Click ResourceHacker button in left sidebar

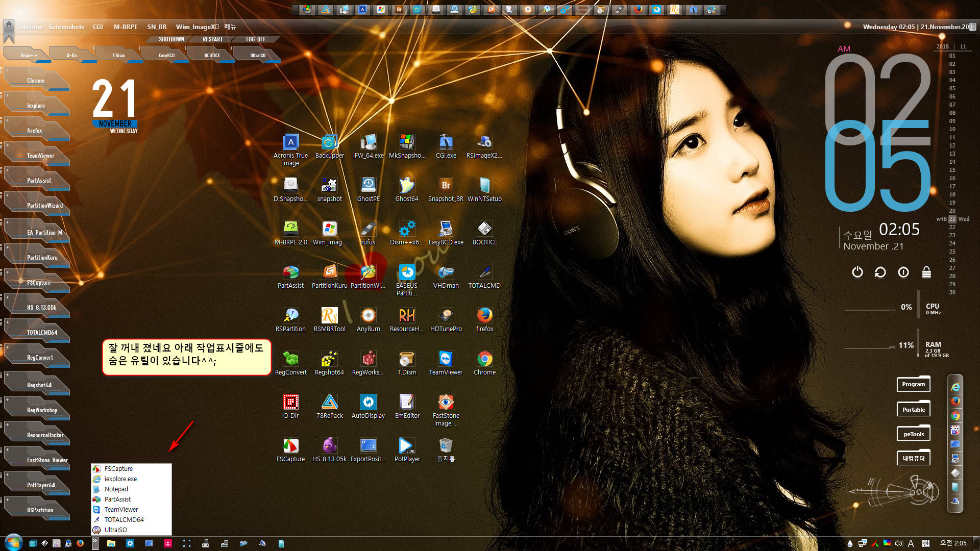click(38, 435)
